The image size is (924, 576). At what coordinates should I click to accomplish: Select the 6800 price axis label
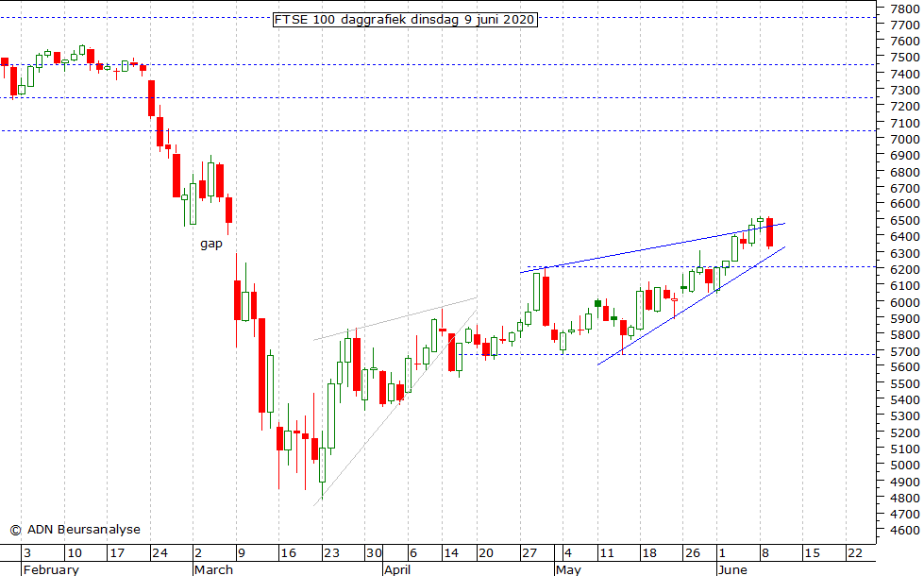(904, 172)
